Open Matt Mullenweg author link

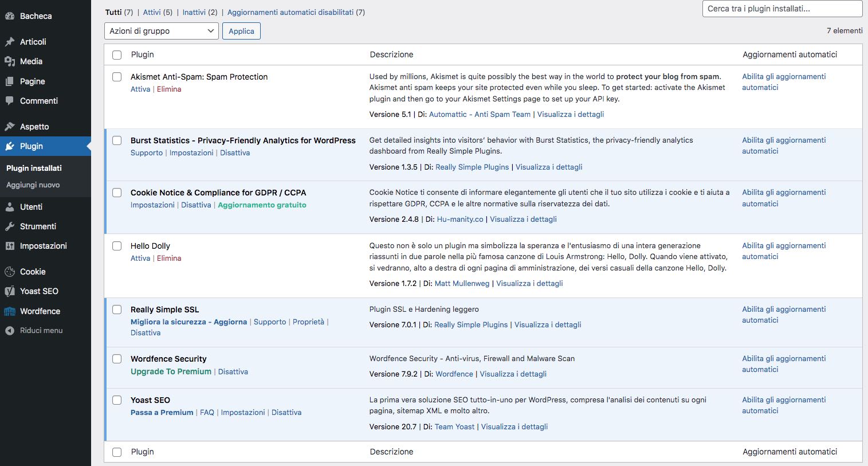(x=462, y=284)
